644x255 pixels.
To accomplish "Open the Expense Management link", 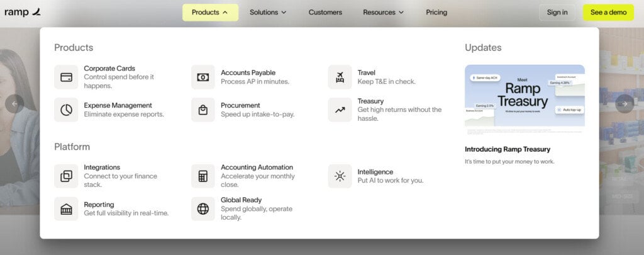I will click(x=118, y=105).
